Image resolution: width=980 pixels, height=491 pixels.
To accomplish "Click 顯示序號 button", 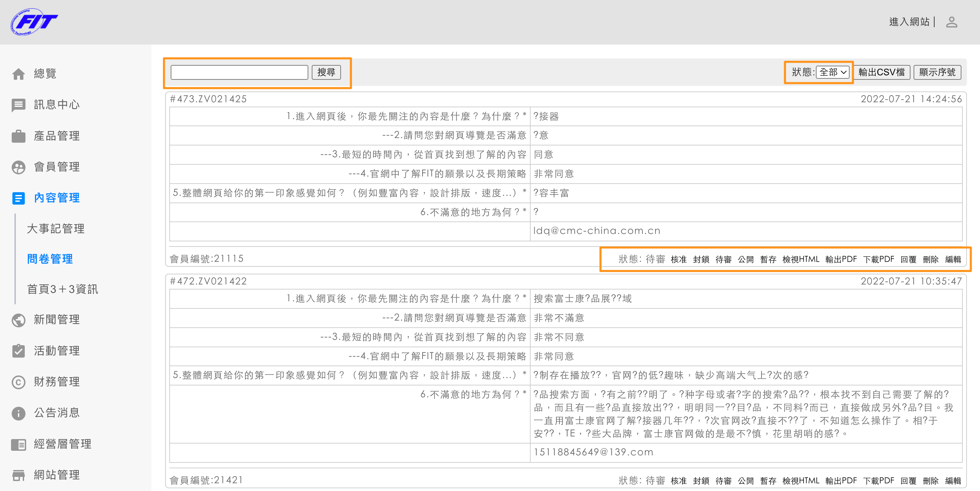I will tap(937, 72).
